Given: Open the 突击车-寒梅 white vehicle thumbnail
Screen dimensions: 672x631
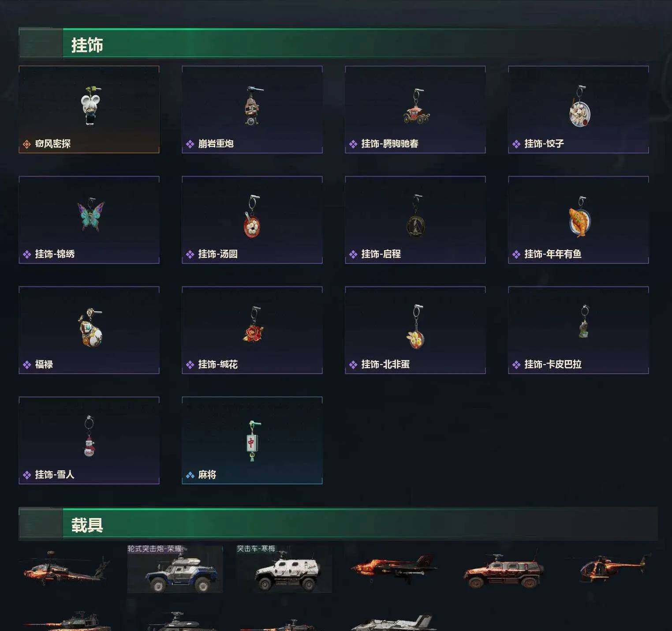Looking at the screenshot, I should tap(284, 568).
